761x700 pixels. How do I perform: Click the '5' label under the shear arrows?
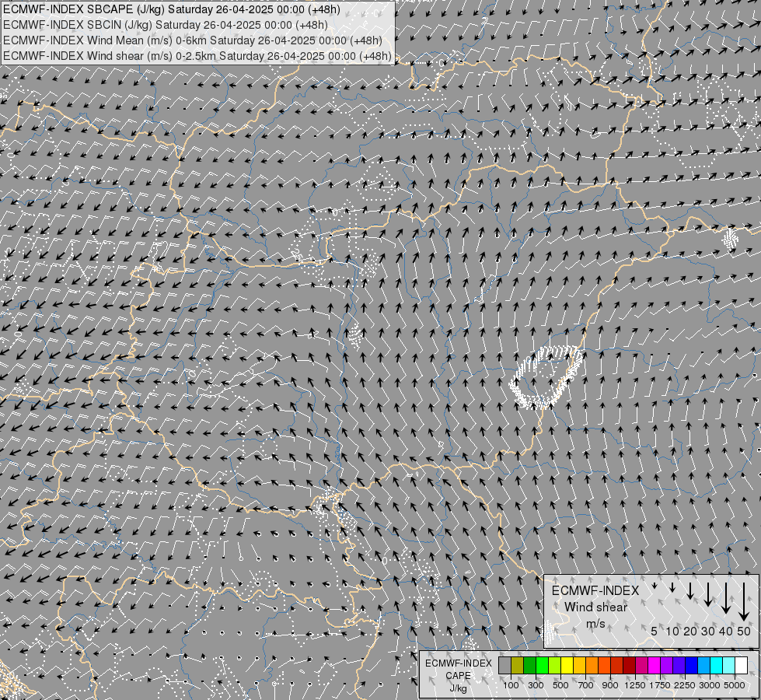655,631
